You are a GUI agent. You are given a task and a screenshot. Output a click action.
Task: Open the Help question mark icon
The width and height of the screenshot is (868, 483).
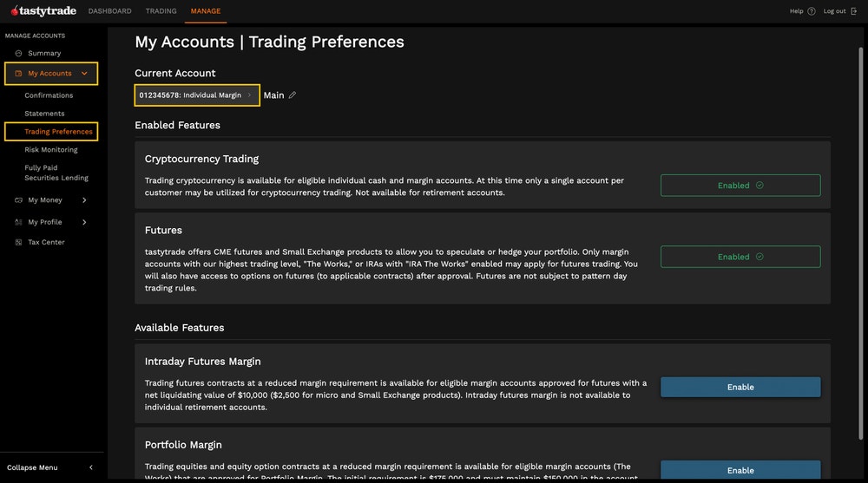point(811,11)
